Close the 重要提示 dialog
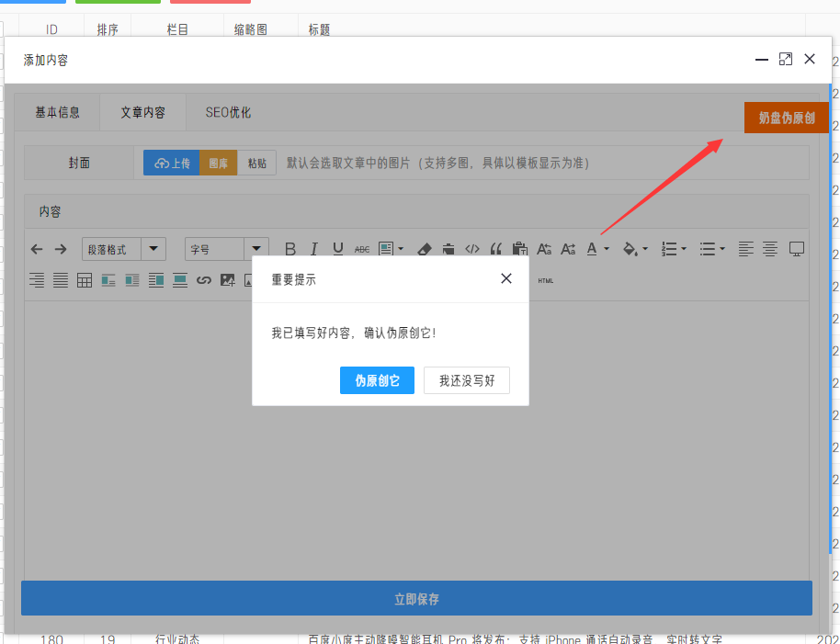This screenshot has width=840, height=644. pos(506,278)
